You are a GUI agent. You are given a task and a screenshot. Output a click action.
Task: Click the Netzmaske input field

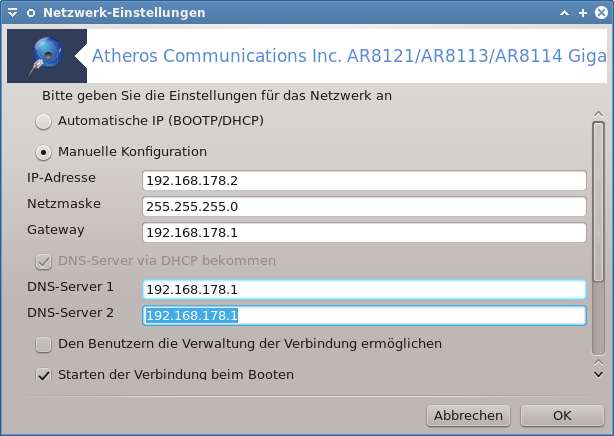(364, 206)
